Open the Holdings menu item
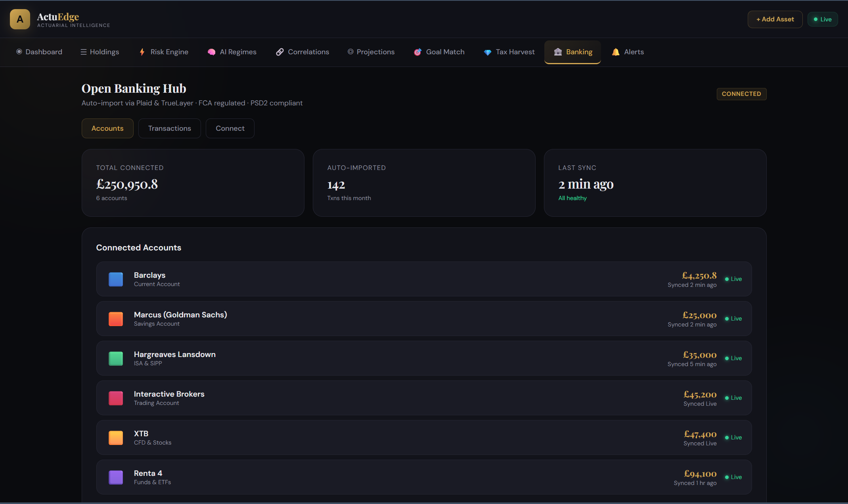Viewport: 848px width, 504px height. tap(100, 52)
